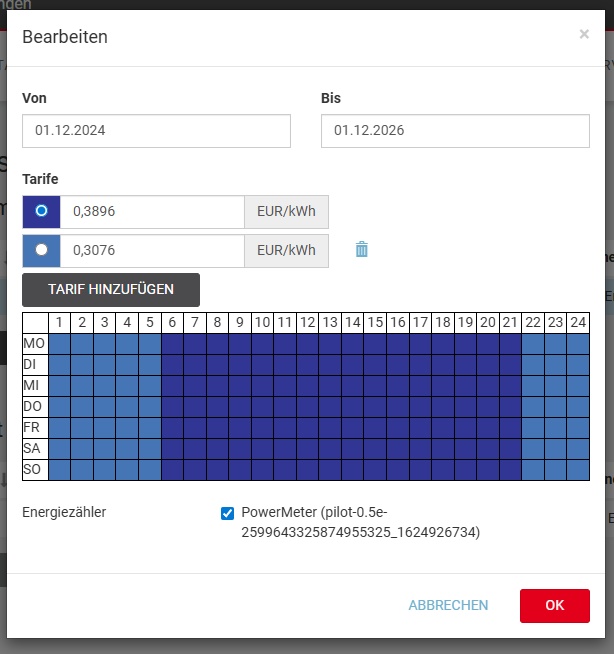The height and width of the screenshot is (654, 614).
Task: Click the Wednesday hour 10 grid cell
Action: click(x=262, y=385)
